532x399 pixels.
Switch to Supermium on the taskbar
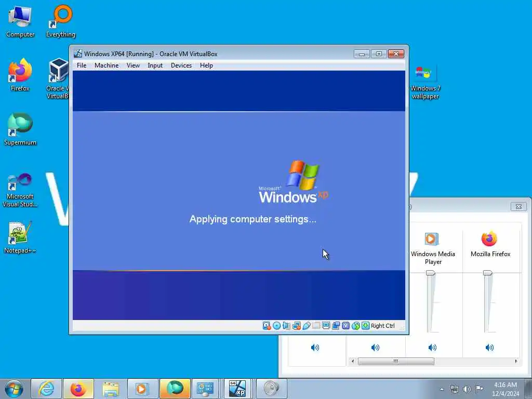pyautogui.click(x=175, y=389)
